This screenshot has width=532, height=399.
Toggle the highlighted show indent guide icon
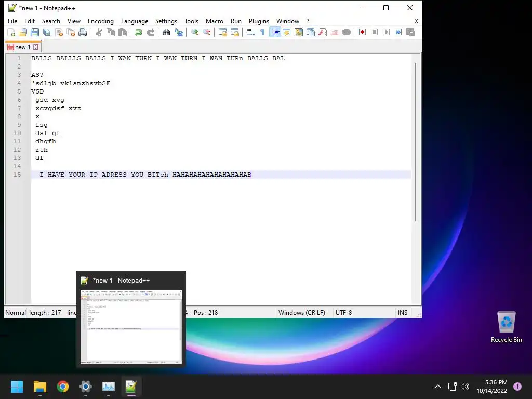275,33
